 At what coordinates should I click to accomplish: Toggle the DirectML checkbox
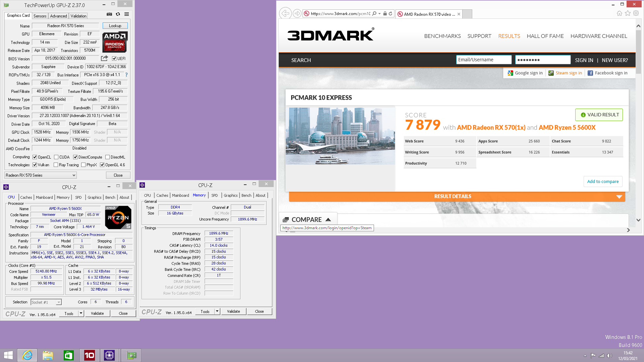pyautogui.click(x=107, y=157)
